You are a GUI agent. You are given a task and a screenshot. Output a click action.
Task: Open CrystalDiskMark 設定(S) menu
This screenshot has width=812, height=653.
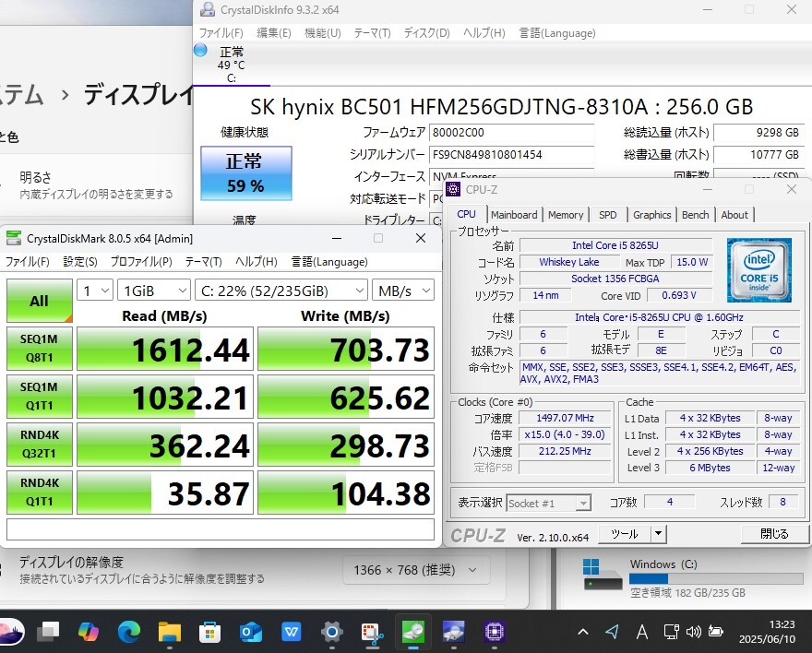point(80,262)
